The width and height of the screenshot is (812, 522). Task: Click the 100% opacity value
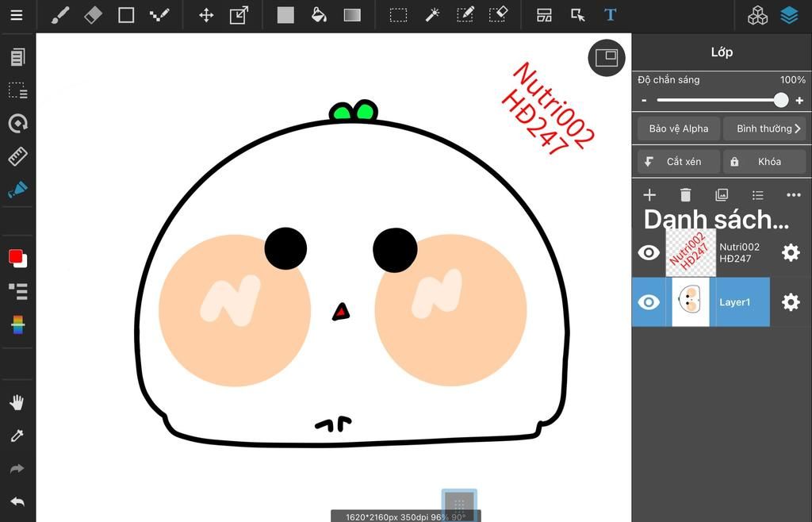pyautogui.click(x=793, y=80)
